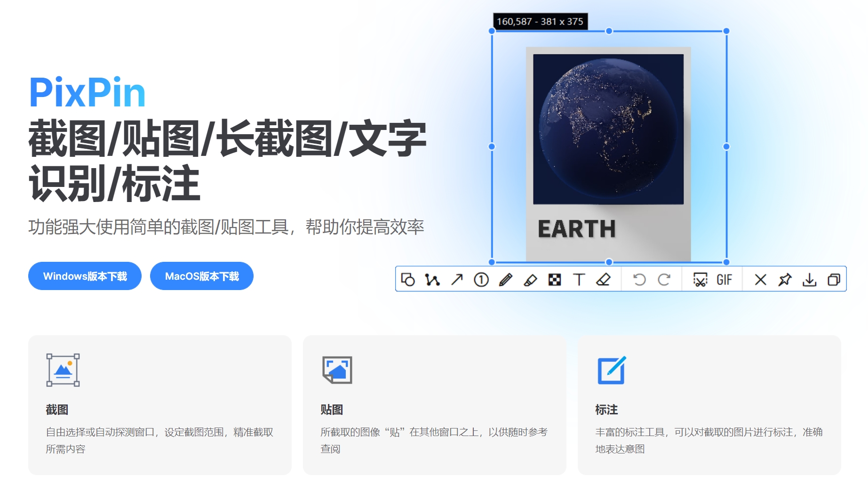This screenshot has height=485, width=868.
Task: Select the arrow annotation tool
Action: (457, 280)
